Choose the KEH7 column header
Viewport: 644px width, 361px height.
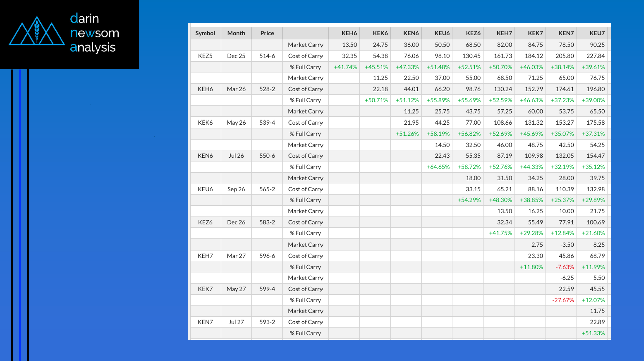(504, 33)
